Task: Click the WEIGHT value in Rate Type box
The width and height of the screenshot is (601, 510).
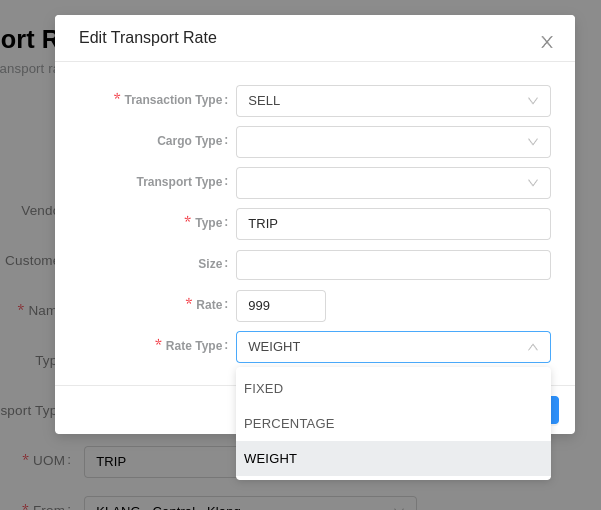Action: (x=274, y=347)
